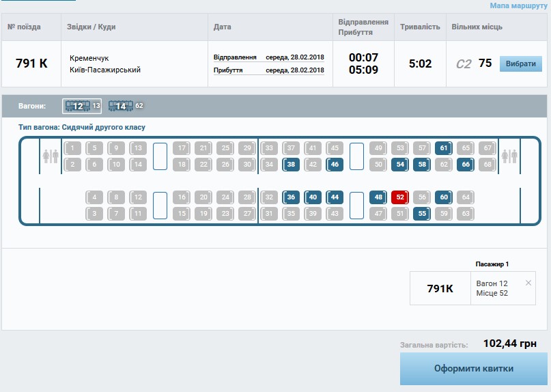This screenshot has width=551, height=392.
Task: Reserve seat 55
Action: (x=422, y=214)
